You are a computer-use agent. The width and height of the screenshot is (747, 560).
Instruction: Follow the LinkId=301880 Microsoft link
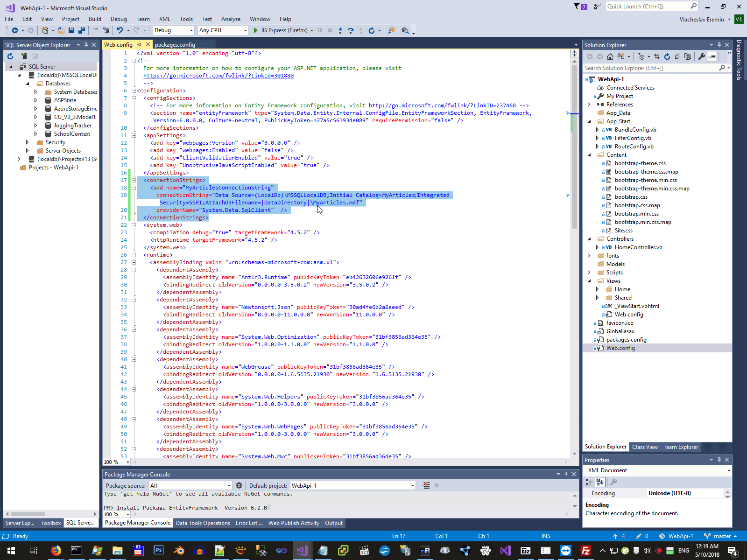(218, 76)
